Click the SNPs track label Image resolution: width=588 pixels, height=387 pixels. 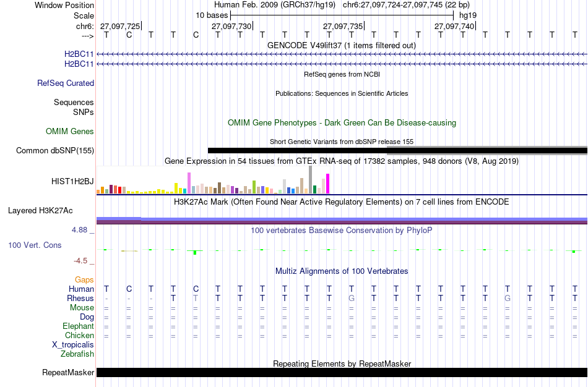pos(84,112)
